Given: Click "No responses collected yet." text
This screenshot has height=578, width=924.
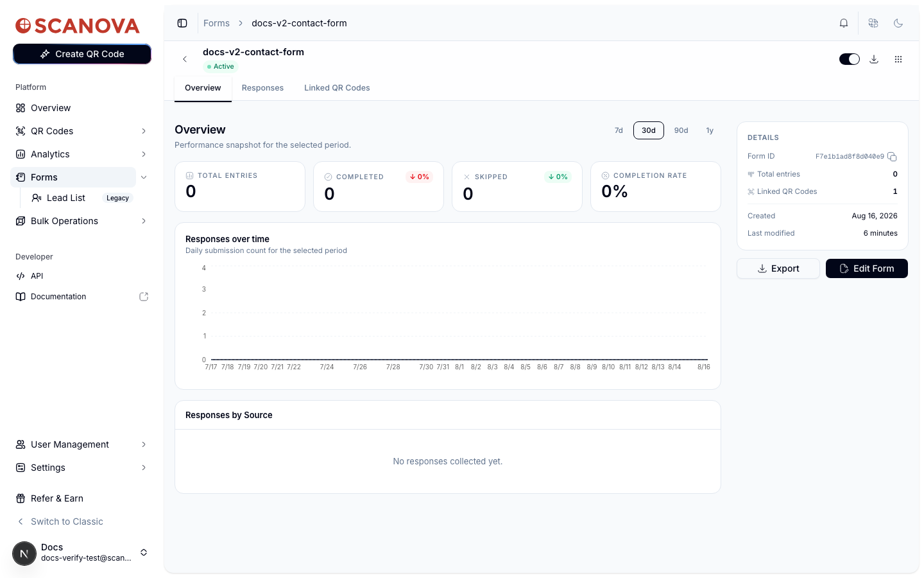Looking at the screenshot, I should point(448,461).
